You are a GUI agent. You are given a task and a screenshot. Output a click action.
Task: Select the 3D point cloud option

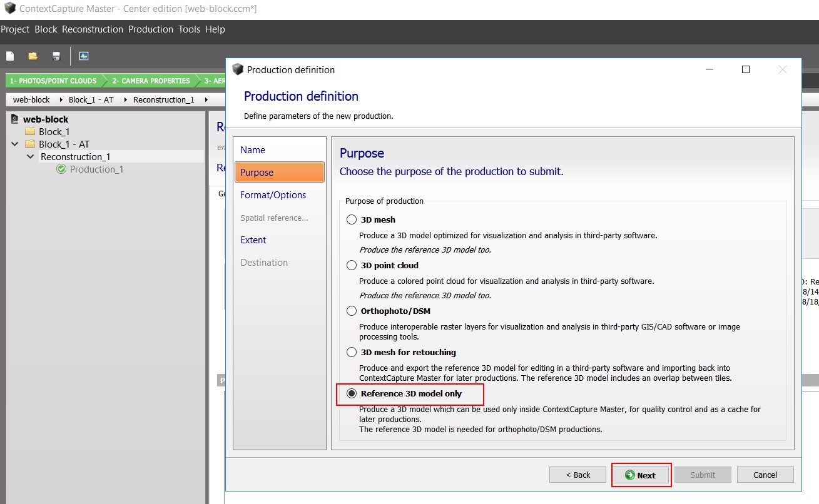pos(352,265)
